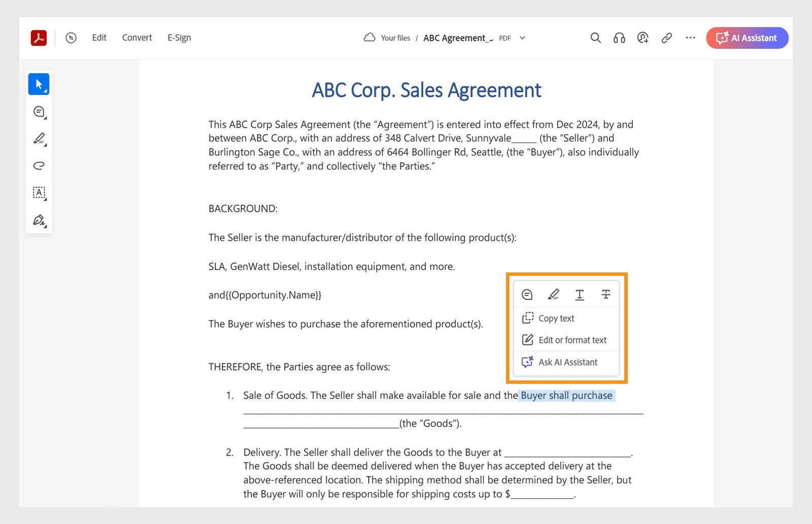Screen dimensions: 812x524
Task: Go back to Your files
Action: [395, 38]
